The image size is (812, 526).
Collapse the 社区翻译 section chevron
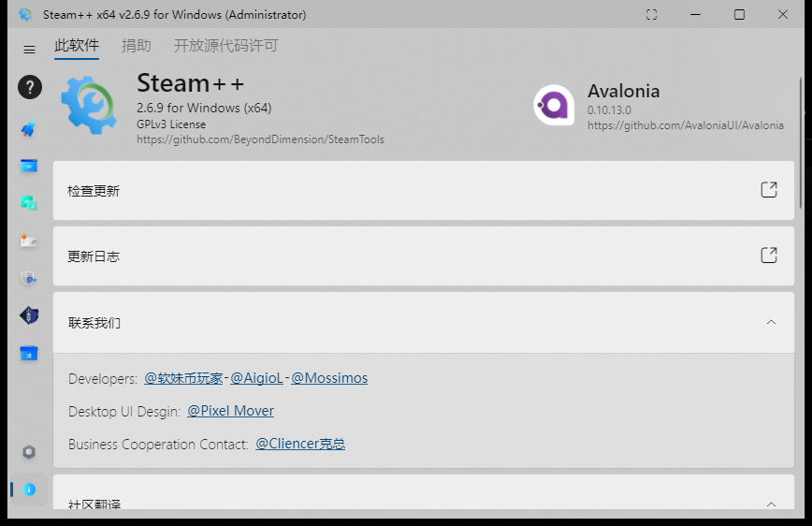(x=771, y=504)
